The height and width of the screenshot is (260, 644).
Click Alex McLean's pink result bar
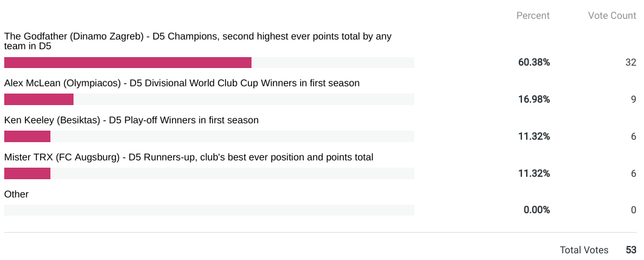(x=39, y=100)
